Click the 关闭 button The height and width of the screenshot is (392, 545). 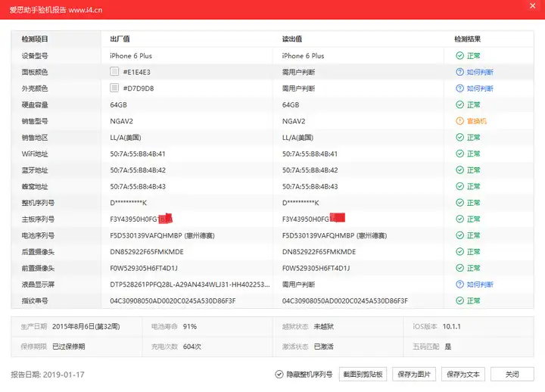(512, 375)
